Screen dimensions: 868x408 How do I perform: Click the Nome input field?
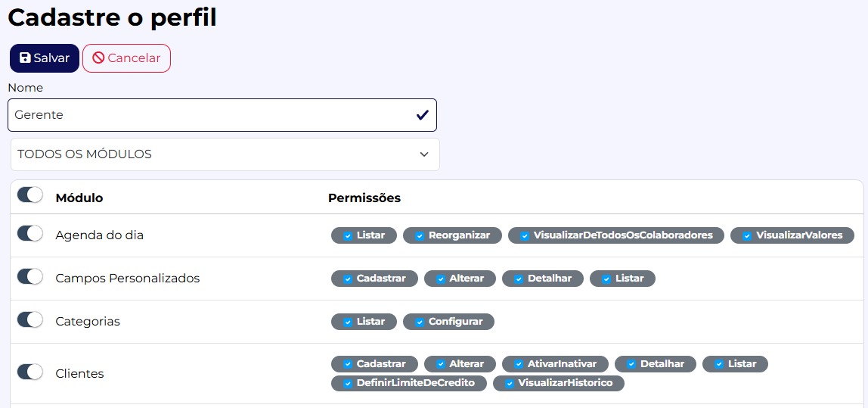212,115
